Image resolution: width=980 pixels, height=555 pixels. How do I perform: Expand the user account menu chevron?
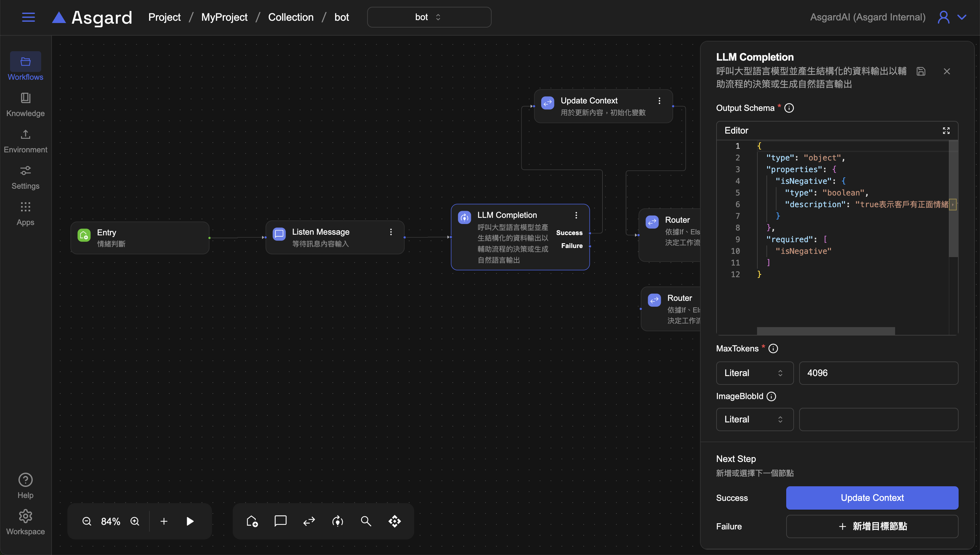pos(962,17)
